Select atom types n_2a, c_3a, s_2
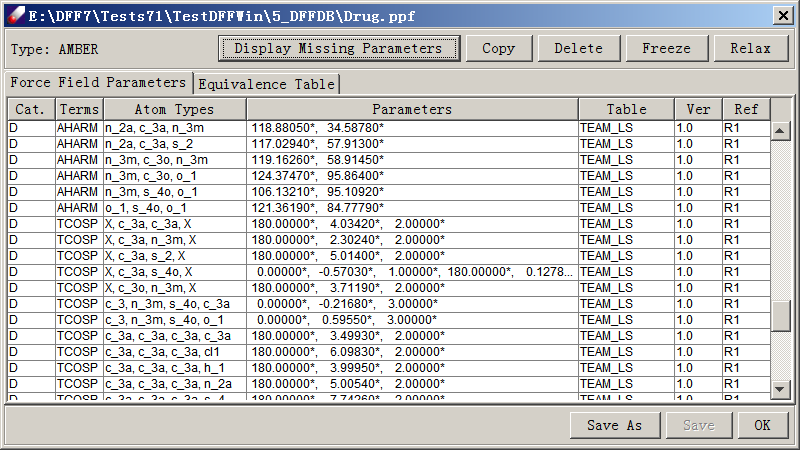Image resolution: width=800 pixels, height=450 pixels. pyautogui.click(x=175, y=144)
